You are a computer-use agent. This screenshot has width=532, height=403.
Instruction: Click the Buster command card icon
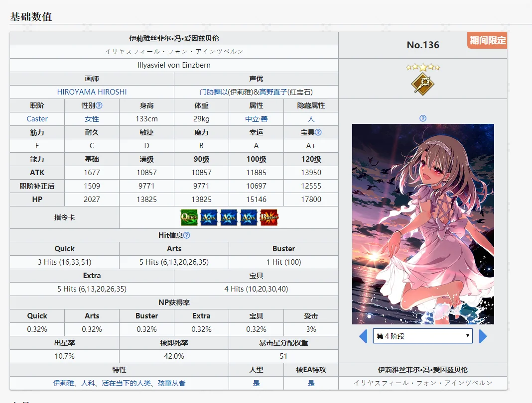(269, 217)
